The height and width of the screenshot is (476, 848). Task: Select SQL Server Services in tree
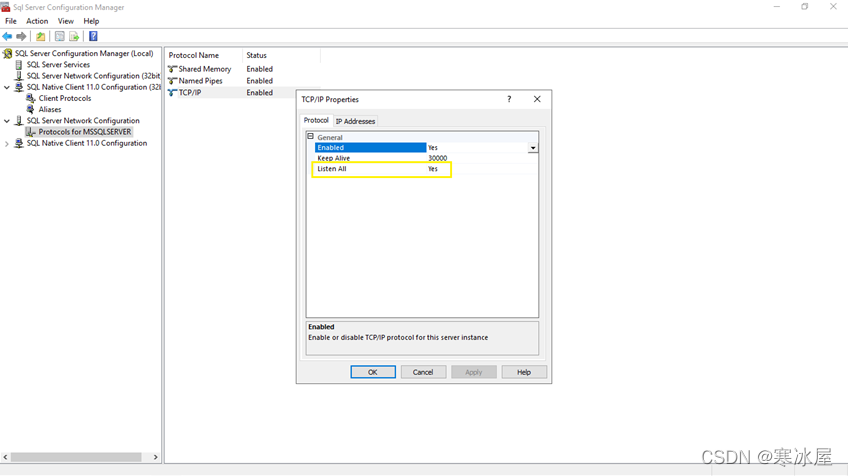pos(58,64)
